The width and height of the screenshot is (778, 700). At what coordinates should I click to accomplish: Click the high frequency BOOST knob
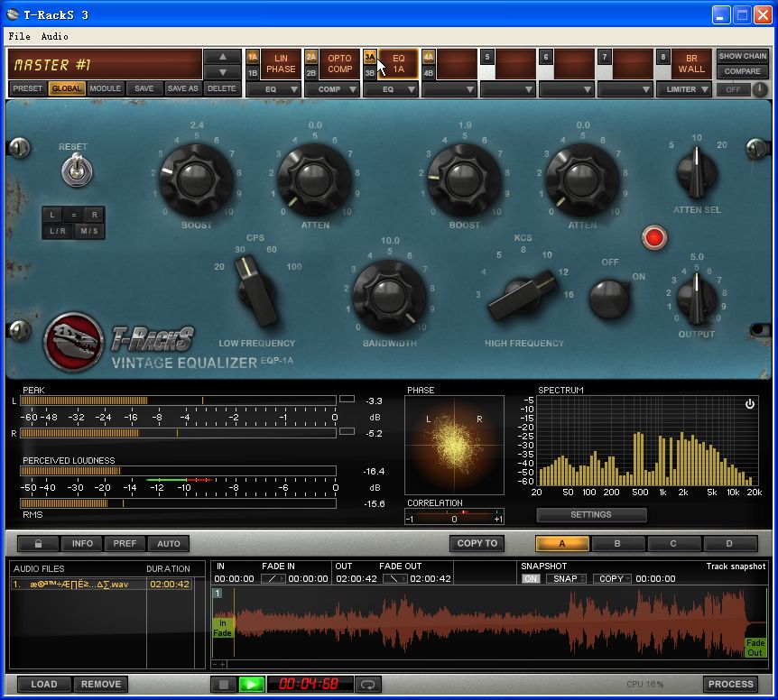pos(464,179)
